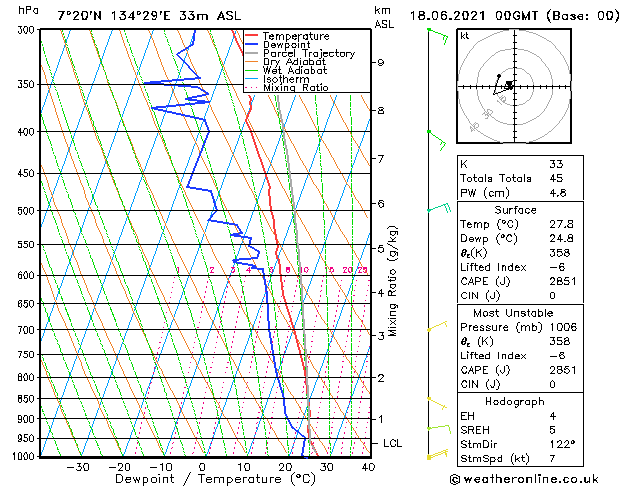Click the cyan wind barb near 500 hPa
The image size is (629, 486).
pos(437,208)
